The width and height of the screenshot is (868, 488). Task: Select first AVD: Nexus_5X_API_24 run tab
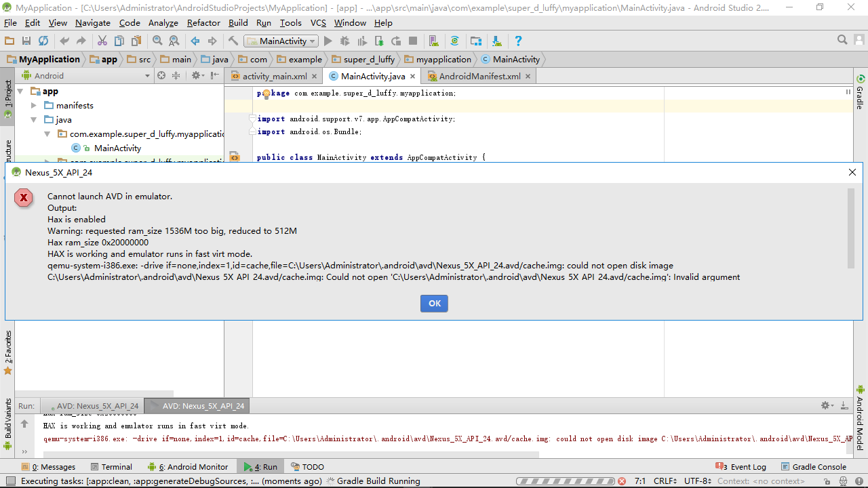pyautogui.click(x=92, y=406)
